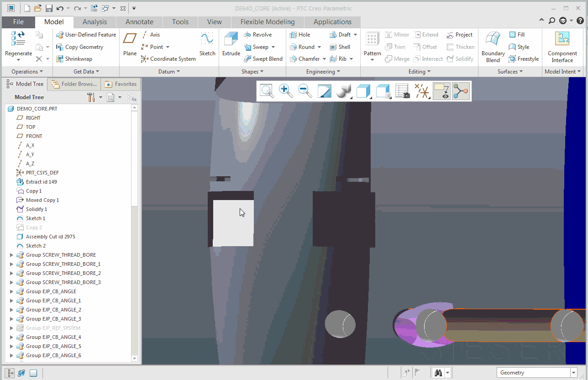Select the Sketch tool in Datum
Image resolution: width=588 pixels, height=380 pixels.
coord(207,44)
